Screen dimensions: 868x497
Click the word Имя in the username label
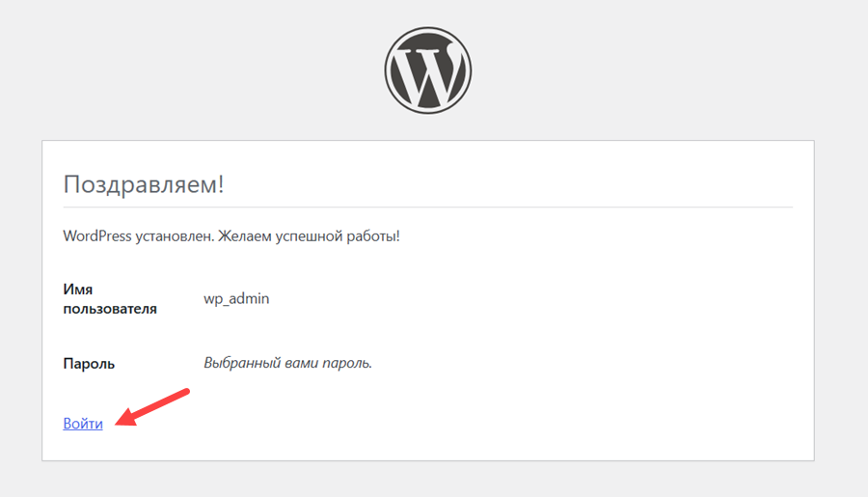coord(78,290)
